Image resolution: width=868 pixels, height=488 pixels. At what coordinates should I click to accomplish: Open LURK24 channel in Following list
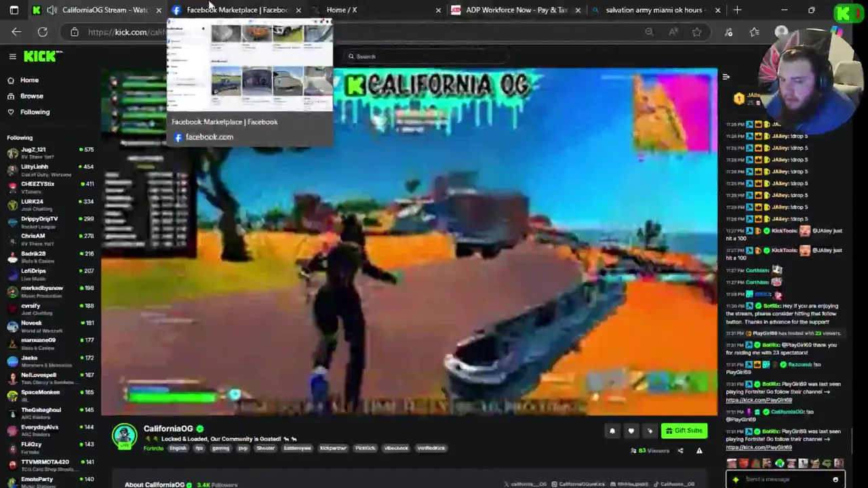[x=50, y=205]
